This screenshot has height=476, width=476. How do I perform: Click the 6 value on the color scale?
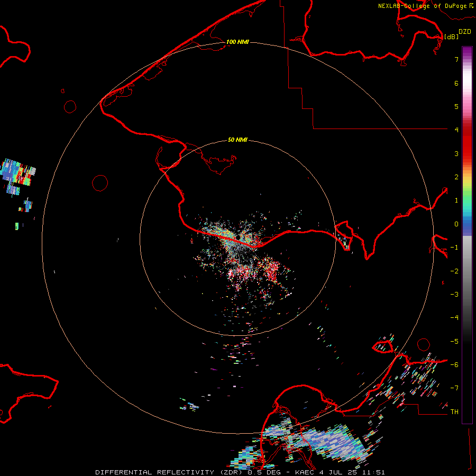tap(456, 83)
